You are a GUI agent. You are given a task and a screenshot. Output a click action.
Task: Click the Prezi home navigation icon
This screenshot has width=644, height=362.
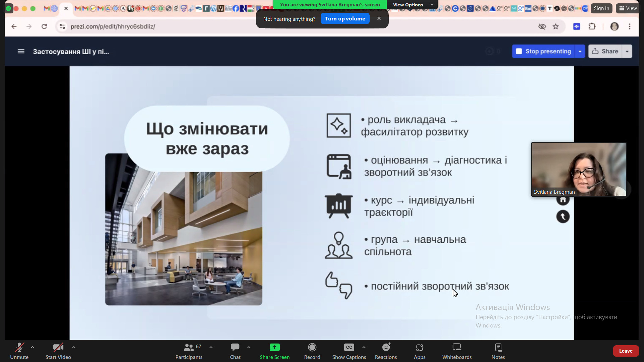563,200
